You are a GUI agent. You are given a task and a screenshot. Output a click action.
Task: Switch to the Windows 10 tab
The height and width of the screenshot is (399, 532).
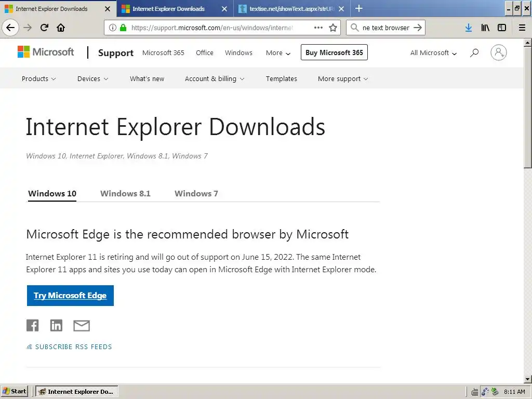point(52,193)
